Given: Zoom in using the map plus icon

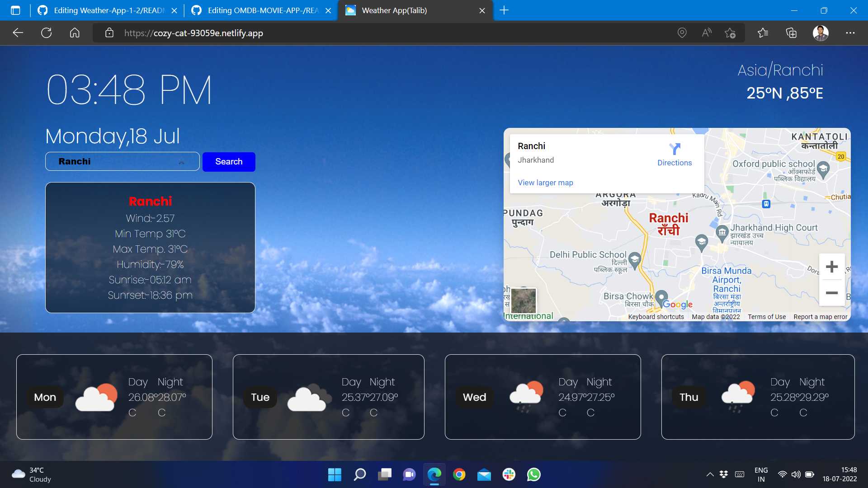Looking at the screenshot, I should pos(832,266).
